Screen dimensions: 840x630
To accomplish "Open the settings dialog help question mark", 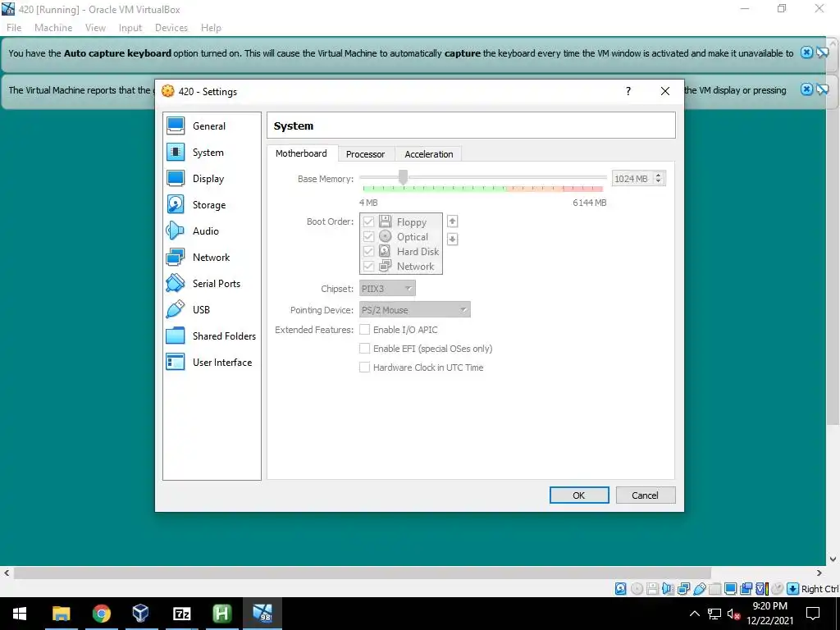I will [628, 91].
